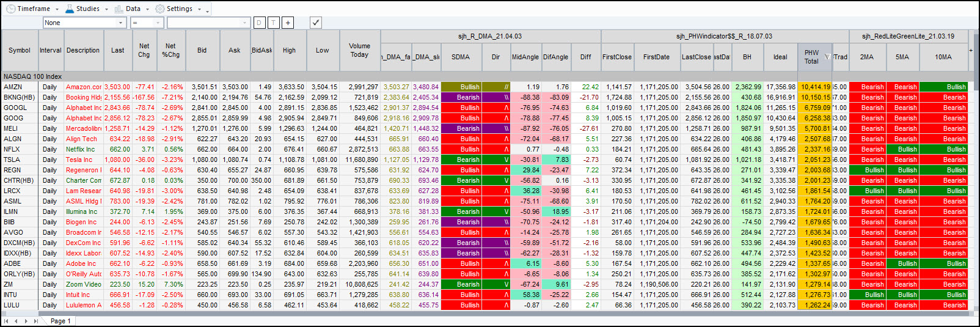980x327 pixels.
Task: Sort by the Volume Today column header
Action: click(x=359, y=50)
